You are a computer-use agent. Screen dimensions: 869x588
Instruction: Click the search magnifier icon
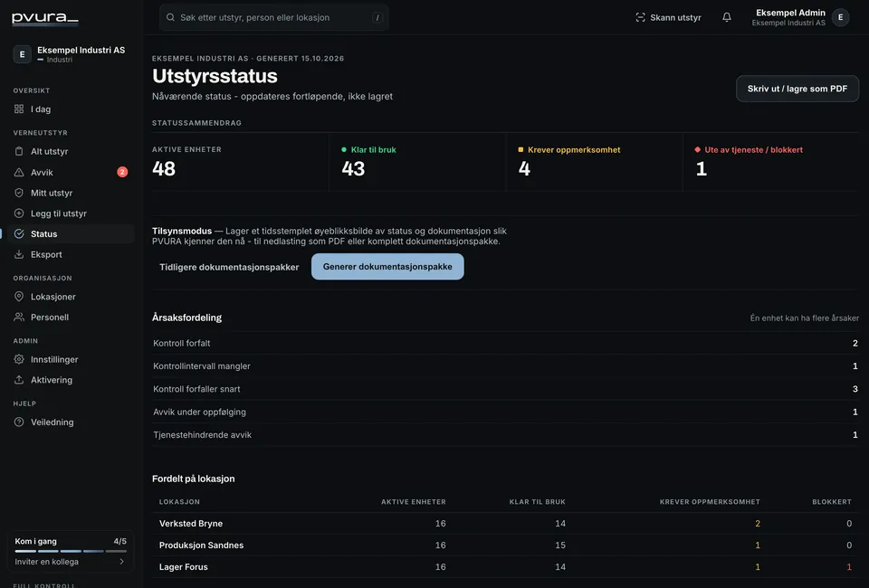171,18
